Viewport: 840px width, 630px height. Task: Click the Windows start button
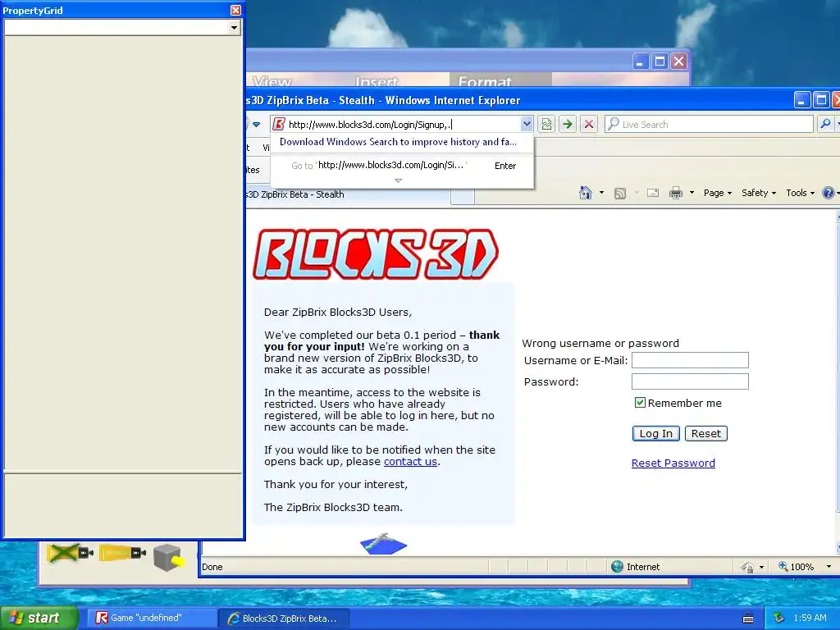[x=39, y=618]
